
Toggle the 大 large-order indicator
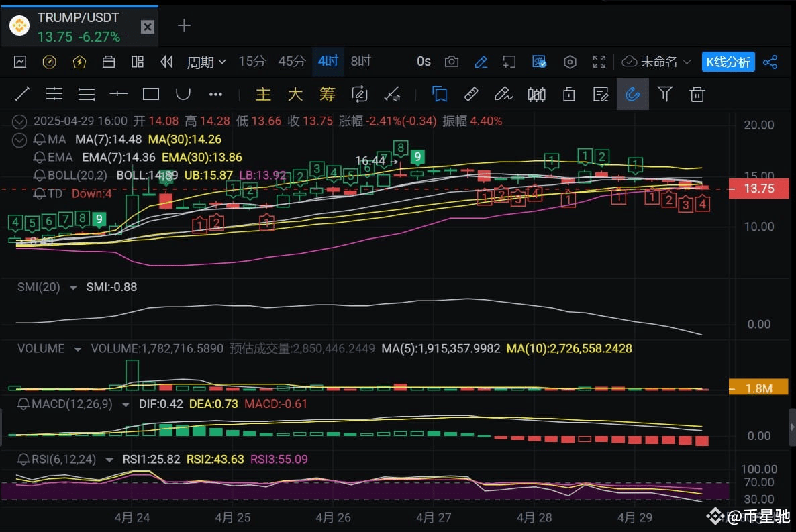coord(295,94)
